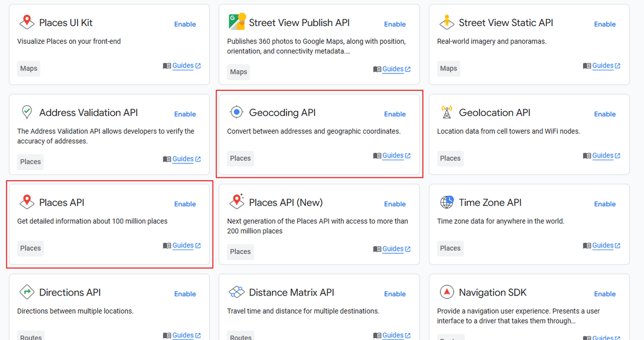Click Maps tag on Street View Static card
Image resolution: width=644 pixels, height=340 pixels.
pyautogui.click(x=448, y=69)
